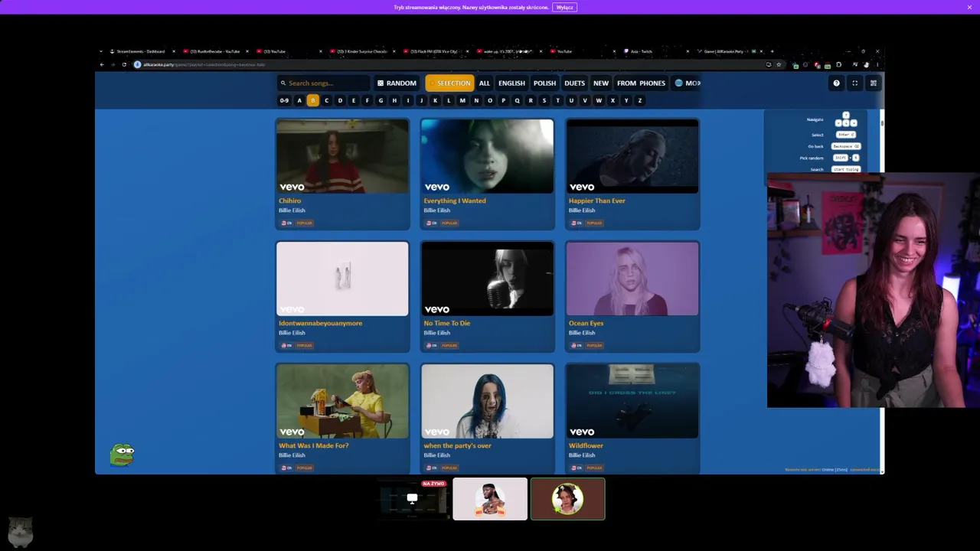Click the globe icon playlist tab
The image size is (980, 551).
(687, 83)
